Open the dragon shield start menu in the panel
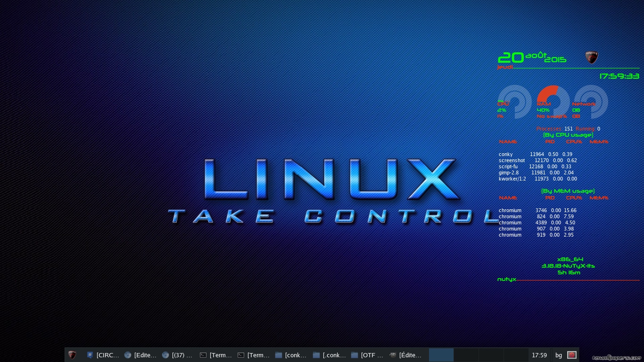 click(x=72, y=355)
